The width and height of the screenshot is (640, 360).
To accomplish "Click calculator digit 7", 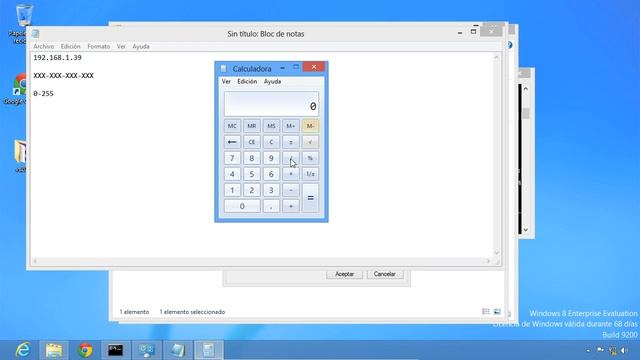I will tap(232, 158).
